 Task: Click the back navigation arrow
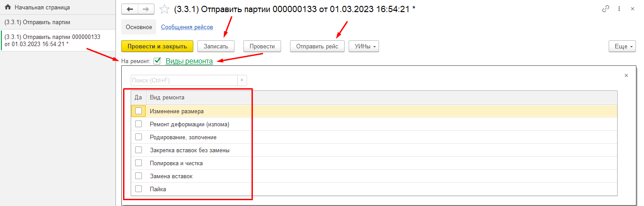coord(130,9)
